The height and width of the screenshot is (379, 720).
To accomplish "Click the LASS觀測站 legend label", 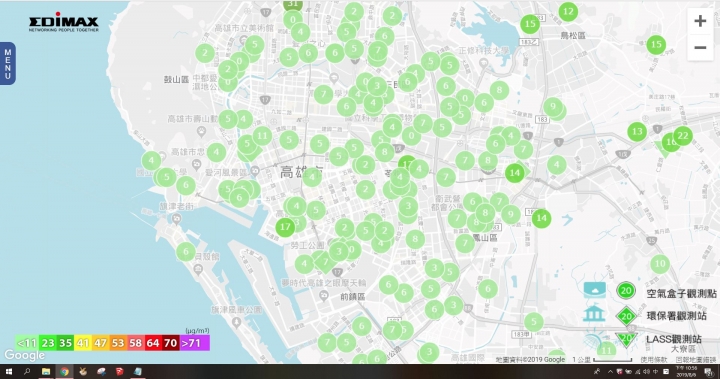I will click(674, 339).
